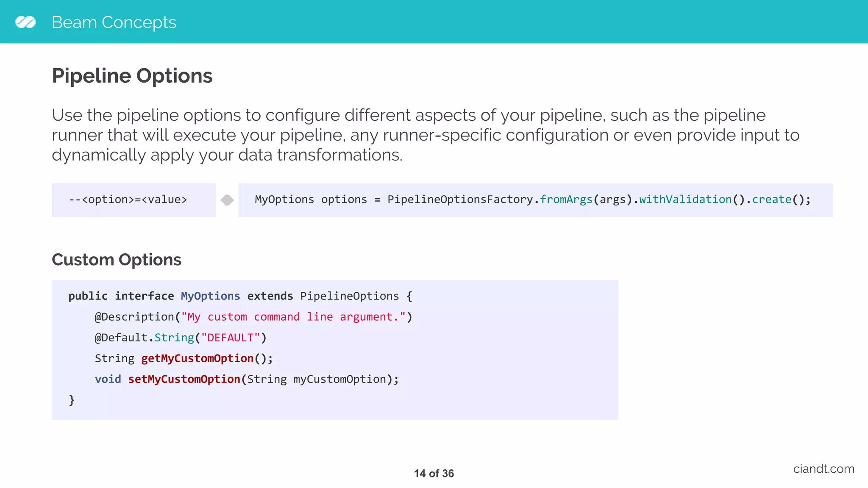The image size is (868, 488).
Task: Click the "DEFAULT" string literal
Action: point(231,338)
